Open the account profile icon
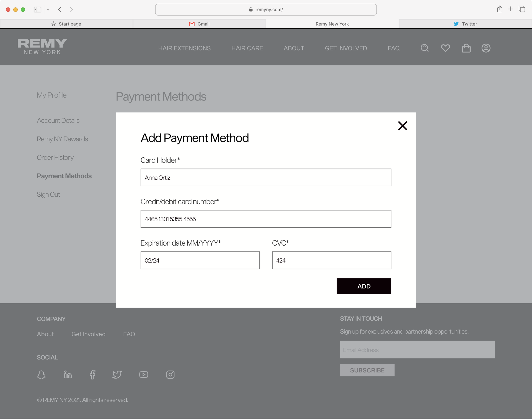Viewport: 532px width, 419px height. [486, 48]
